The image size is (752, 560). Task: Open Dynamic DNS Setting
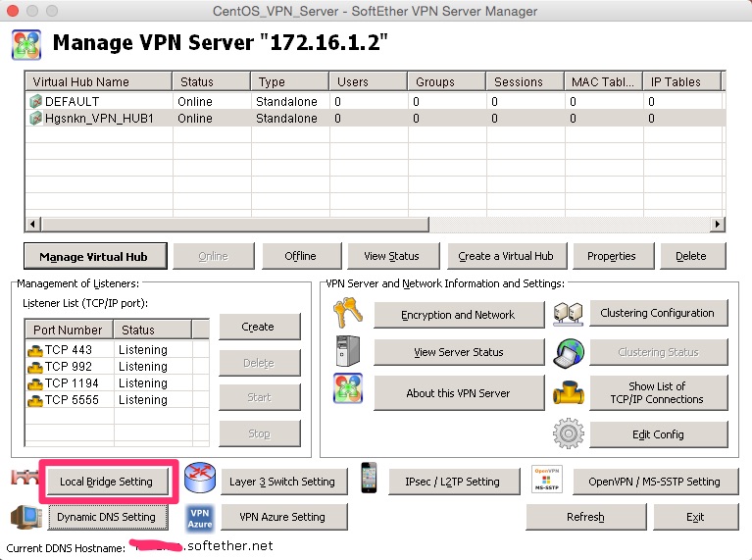pyautogui.click(x=108, y=517)
